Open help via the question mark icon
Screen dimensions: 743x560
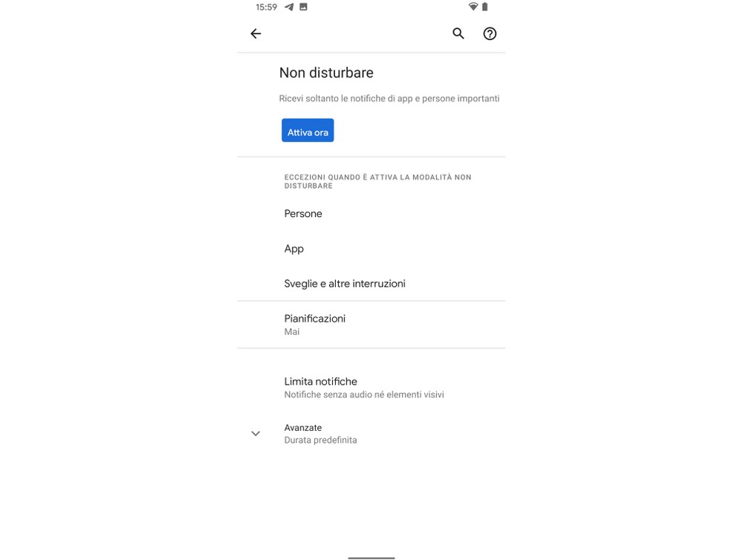click(x=490, y=33)
